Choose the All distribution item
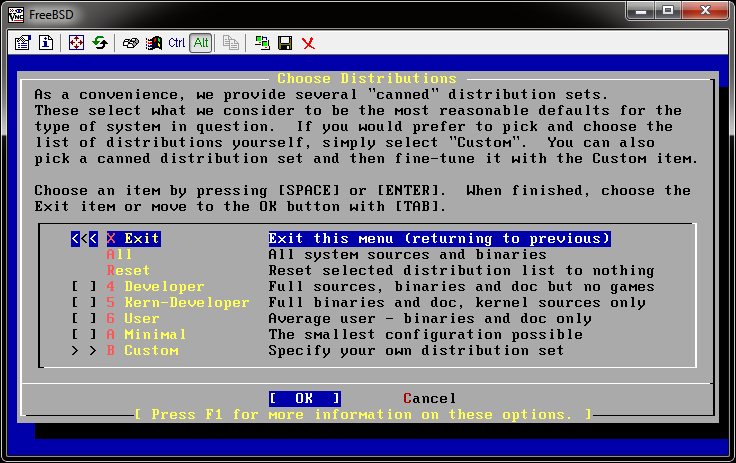The image size is (736, 463). click(x=119, y=255)
